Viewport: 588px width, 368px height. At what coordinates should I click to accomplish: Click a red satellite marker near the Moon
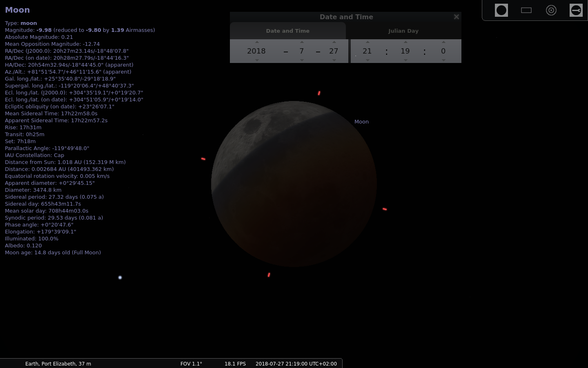tap(384, 209)
